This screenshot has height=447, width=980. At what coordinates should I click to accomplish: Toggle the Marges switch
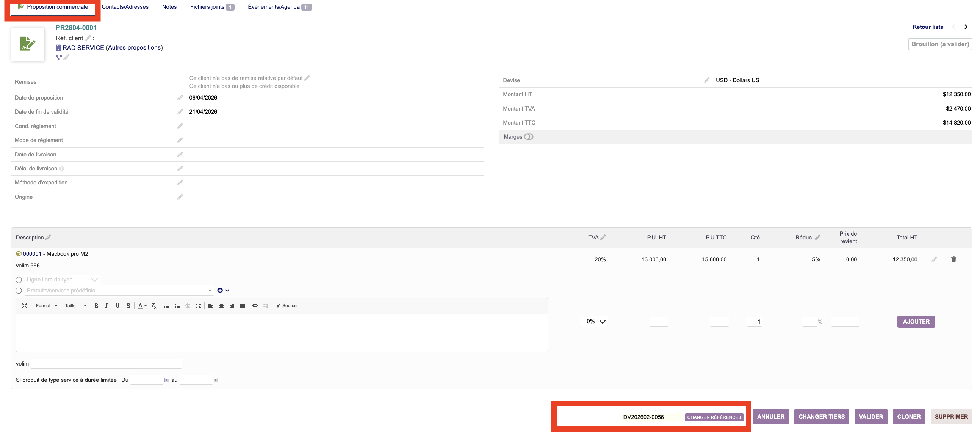[528, 137]
